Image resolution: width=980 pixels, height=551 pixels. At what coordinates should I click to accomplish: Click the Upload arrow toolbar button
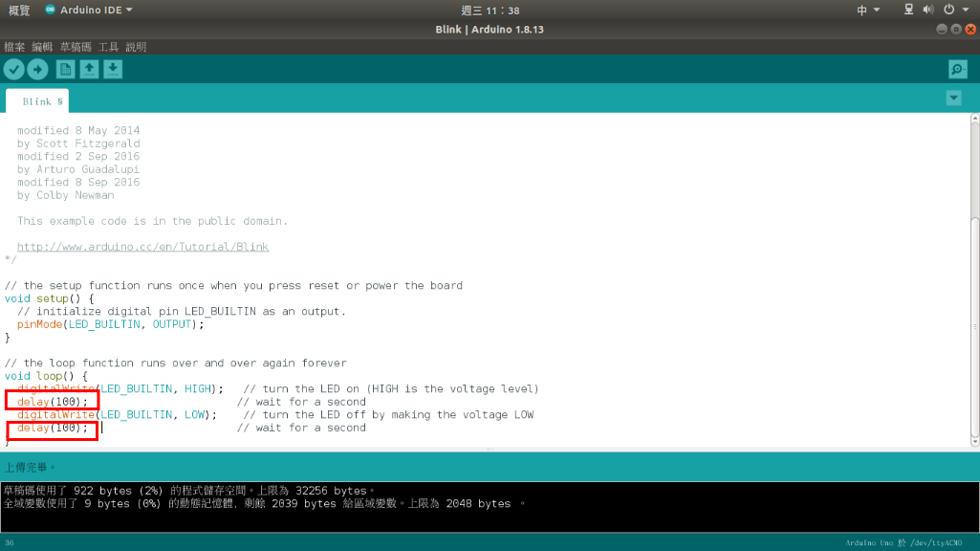click(x=37, y=70)
